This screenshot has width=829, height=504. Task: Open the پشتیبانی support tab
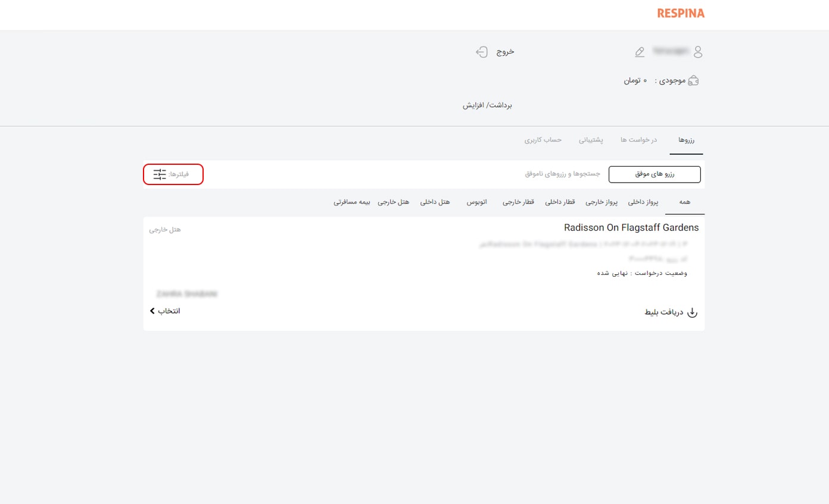(x=591, y=140)
